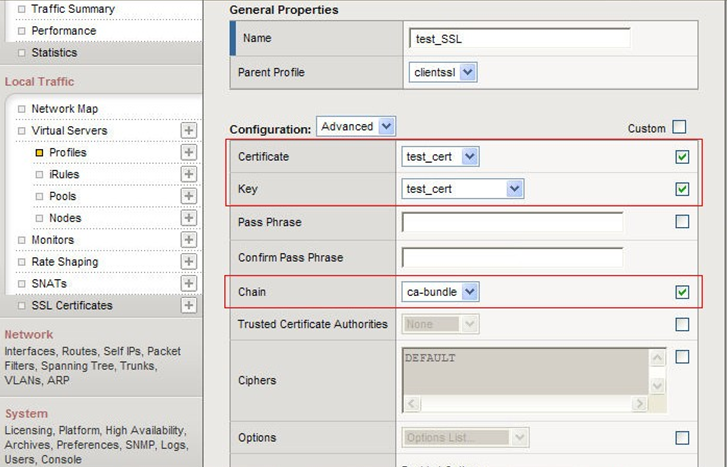The height and width of the screenshot is (467, 727).
Task: Enable the Pass Phrase custom checkbox
Action: pyautogui.click(x=682, y=222)
